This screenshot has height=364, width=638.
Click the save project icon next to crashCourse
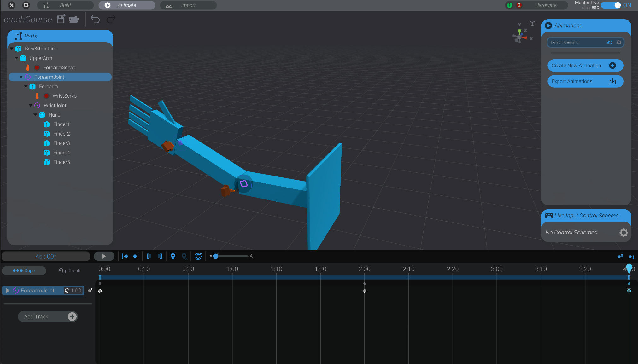pos(61,19)
